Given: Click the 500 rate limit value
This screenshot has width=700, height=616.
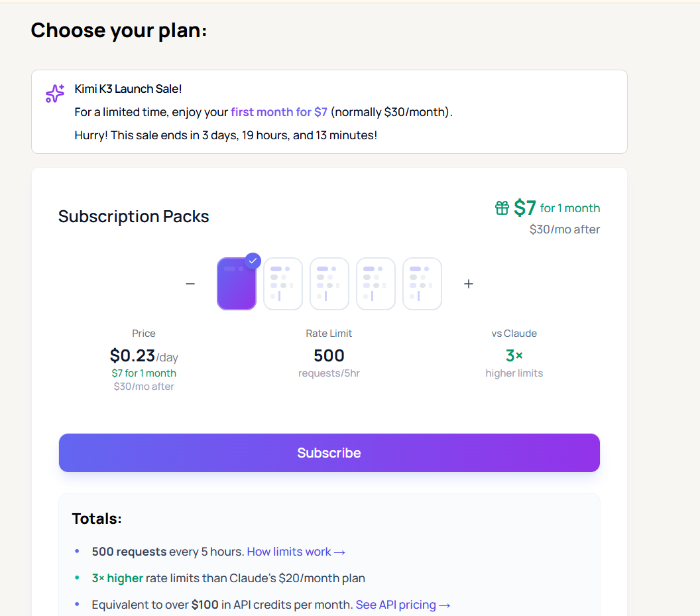Looking at the screenshot, I should pos(329,355).
